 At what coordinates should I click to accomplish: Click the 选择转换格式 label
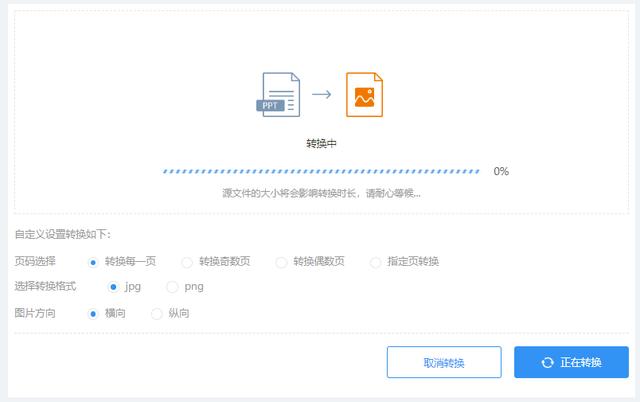(45, 287)
